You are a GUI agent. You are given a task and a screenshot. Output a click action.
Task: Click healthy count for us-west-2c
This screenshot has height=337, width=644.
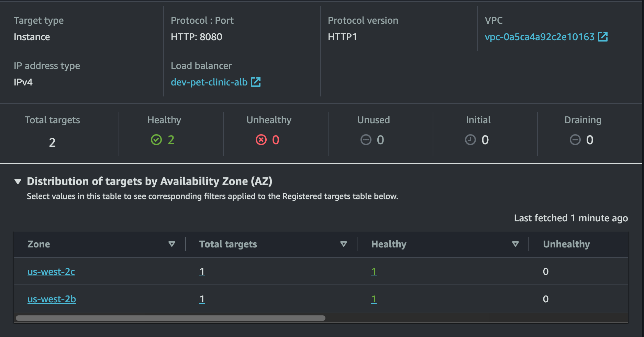pyautogui.click(x=374, y=271)
